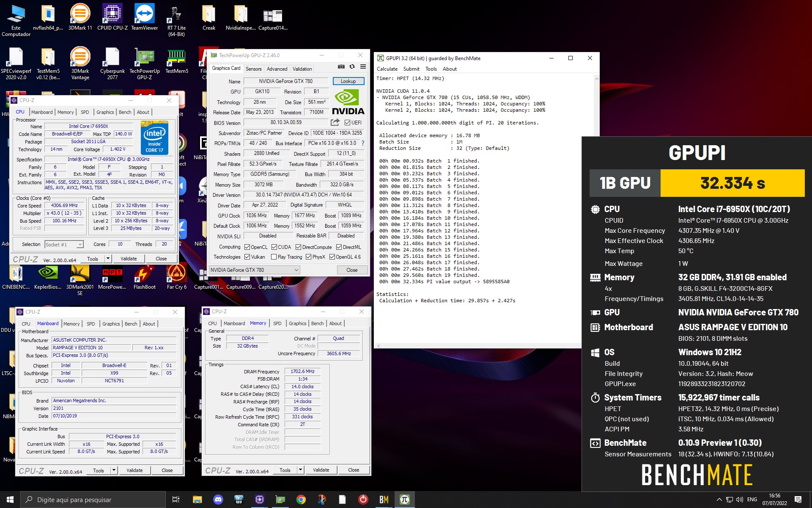Image resolution: width=812 pixels, height=508 pixels.
Task: Open the 3DMark Vantage desktop icon
Action: click(80, 63)
